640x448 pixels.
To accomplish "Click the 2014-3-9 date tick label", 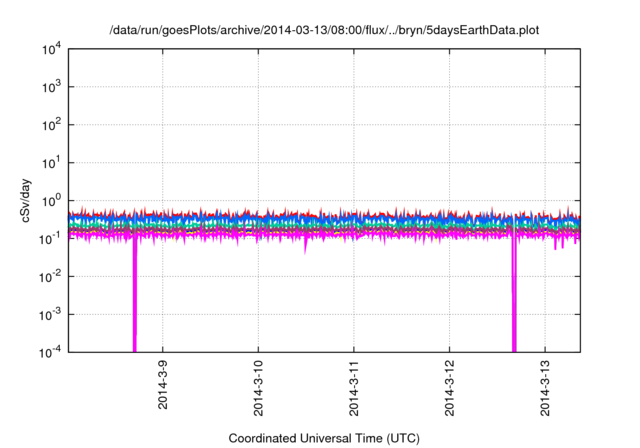I will (x=163, y=385).
